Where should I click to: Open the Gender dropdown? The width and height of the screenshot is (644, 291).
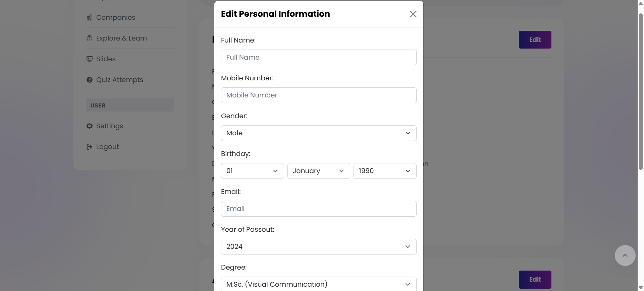tap(318, 133)
